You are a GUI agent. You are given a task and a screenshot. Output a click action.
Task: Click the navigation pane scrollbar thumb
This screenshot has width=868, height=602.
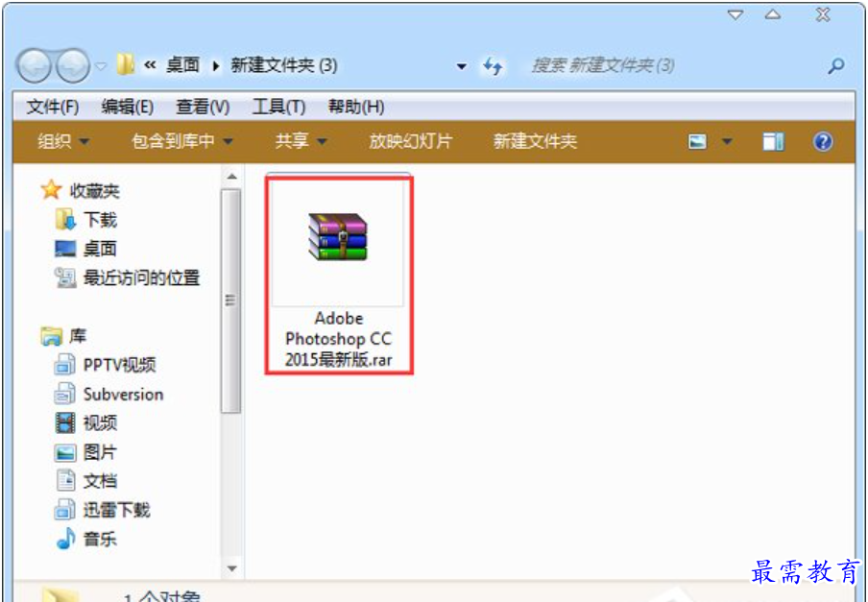click(x=230, y=301)
